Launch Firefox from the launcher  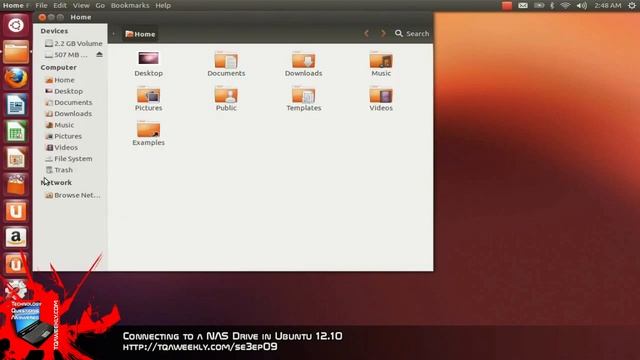16,78
